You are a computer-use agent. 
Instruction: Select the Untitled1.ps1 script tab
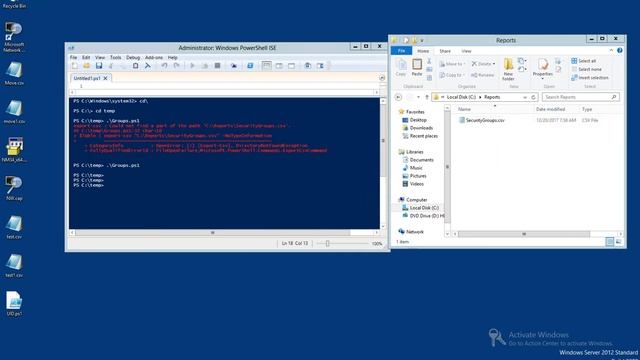[87, 78]
